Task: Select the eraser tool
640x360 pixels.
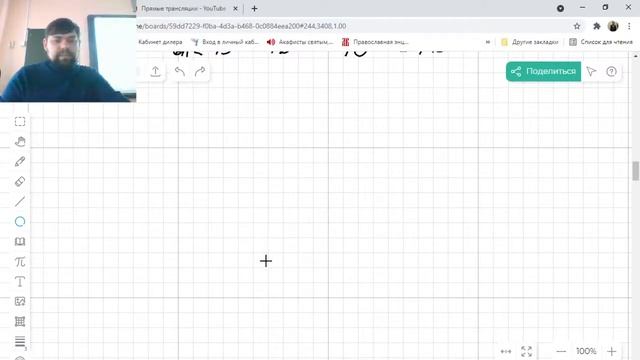Action: coord(20,181)
